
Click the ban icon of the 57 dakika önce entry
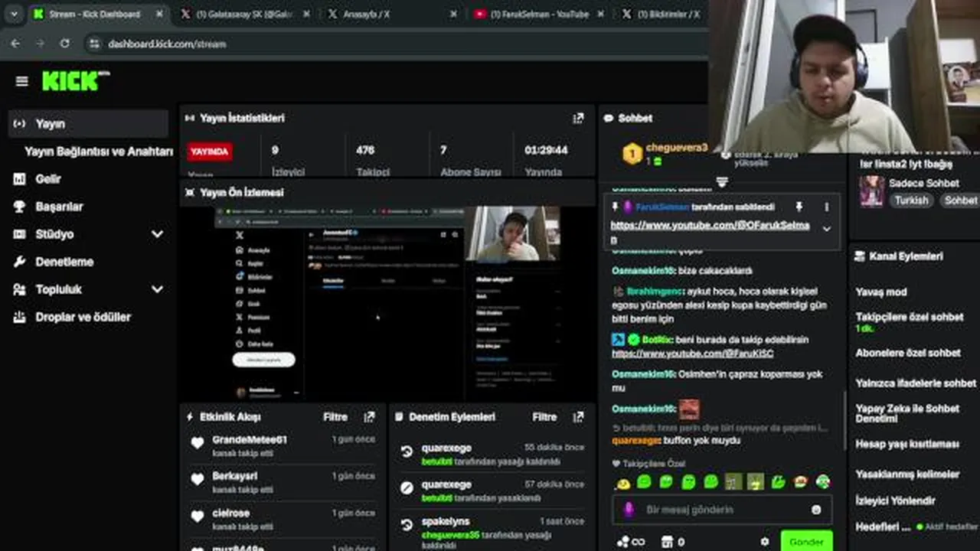coord(407,487)
